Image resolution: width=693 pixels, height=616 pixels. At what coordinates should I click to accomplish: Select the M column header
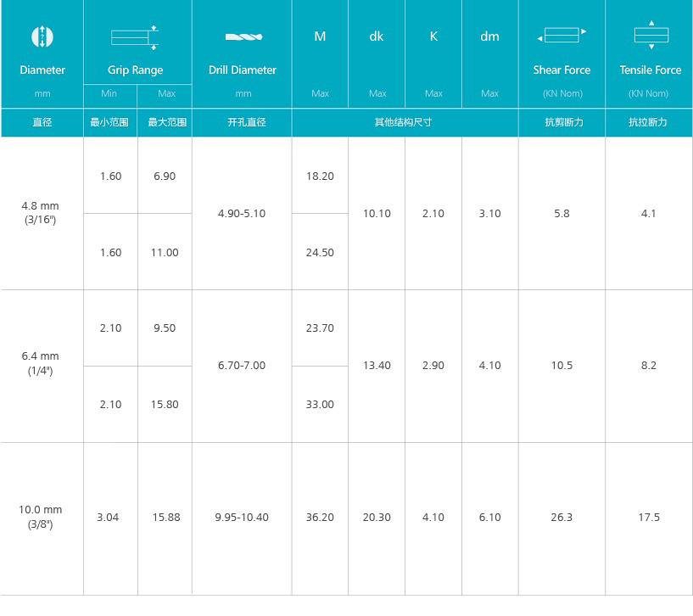[x=320, y=36]
